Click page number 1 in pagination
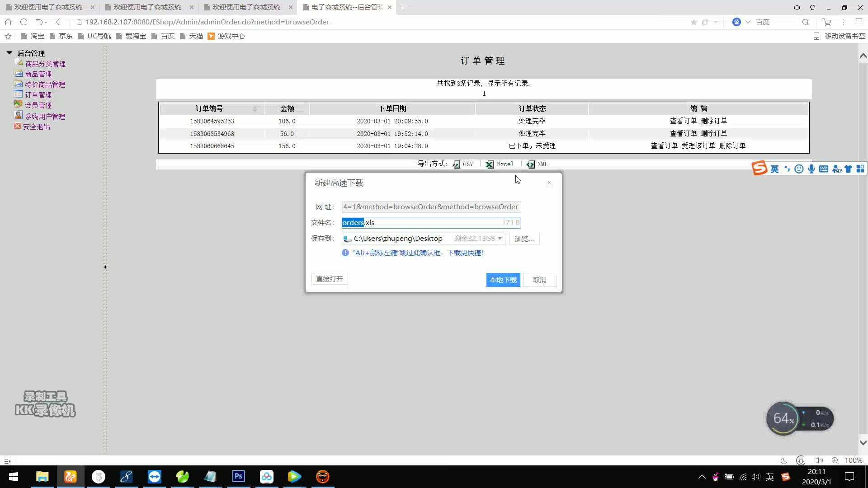 click(484, 94)
